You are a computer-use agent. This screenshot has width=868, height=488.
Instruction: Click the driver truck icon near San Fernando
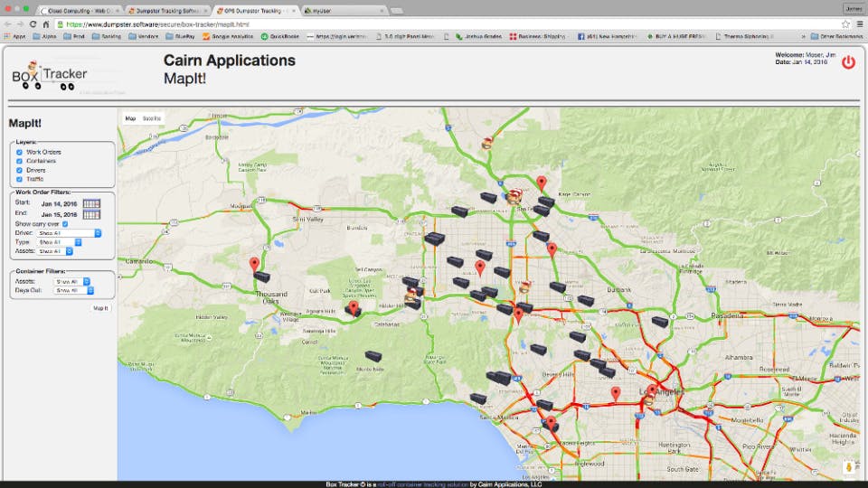coord(514,196)
